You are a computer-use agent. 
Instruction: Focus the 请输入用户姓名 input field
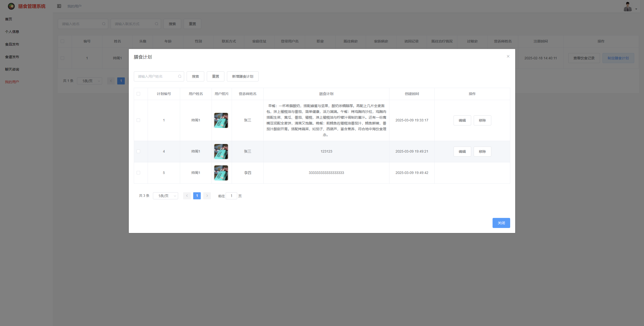point(159,76)
